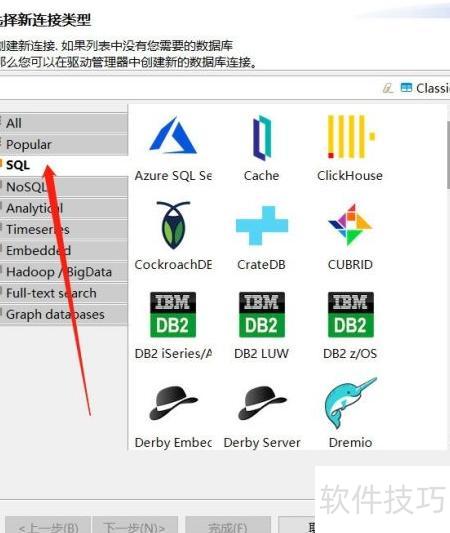Pick the Derby Embedded hat icon

[x=173, y=403]
